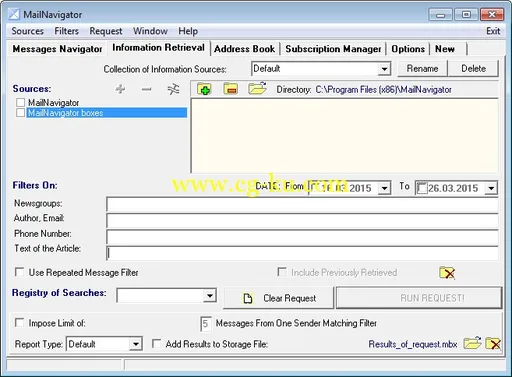
Task: Open the Subscription Manager tab
Action: [333, 49]
